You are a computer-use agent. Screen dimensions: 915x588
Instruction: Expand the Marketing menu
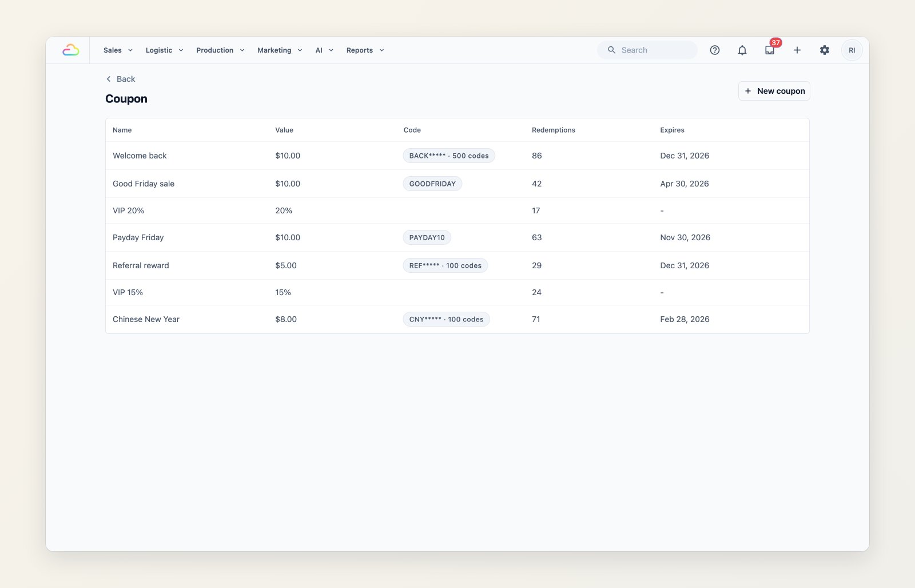point(280,50)
